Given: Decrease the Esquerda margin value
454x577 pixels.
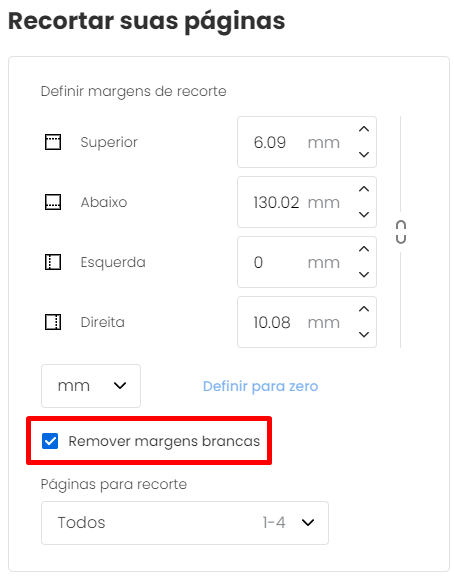Looking at the screenshot, I should 364,275.
